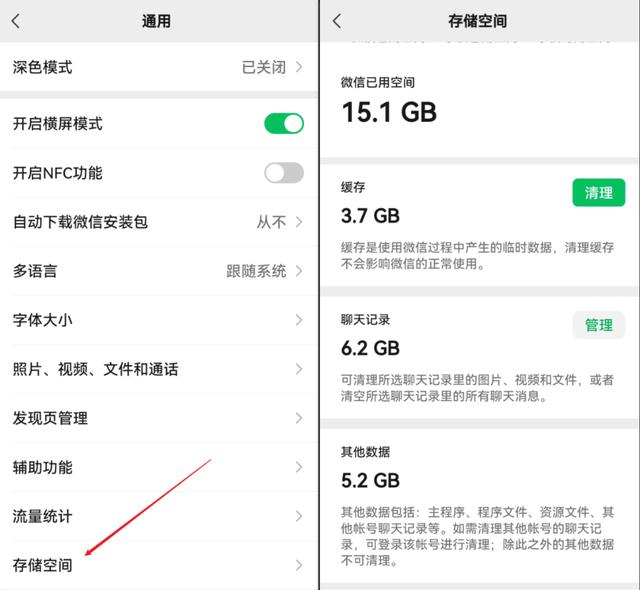
Task: Open the 字体大小 setting
Action: point(158,320)
